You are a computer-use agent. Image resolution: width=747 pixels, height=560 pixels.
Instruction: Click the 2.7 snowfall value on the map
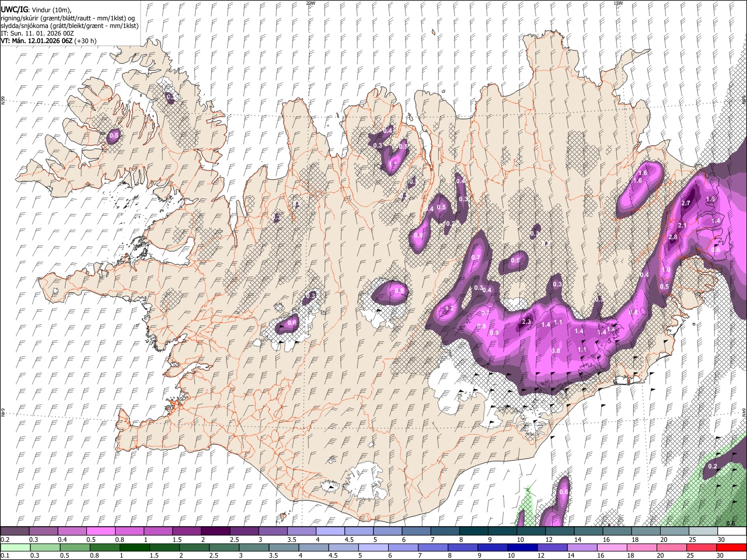pyautogui.click(x=686, y=203)
